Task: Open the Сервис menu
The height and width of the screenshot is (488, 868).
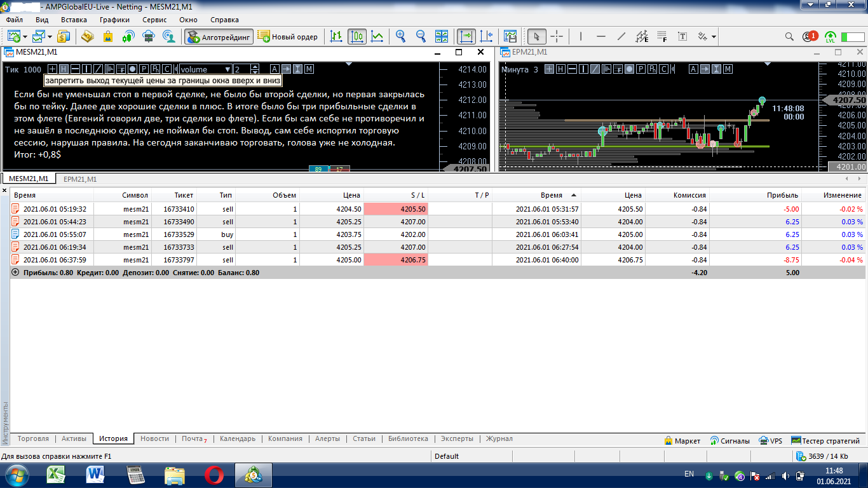Action: coord(154,20)
